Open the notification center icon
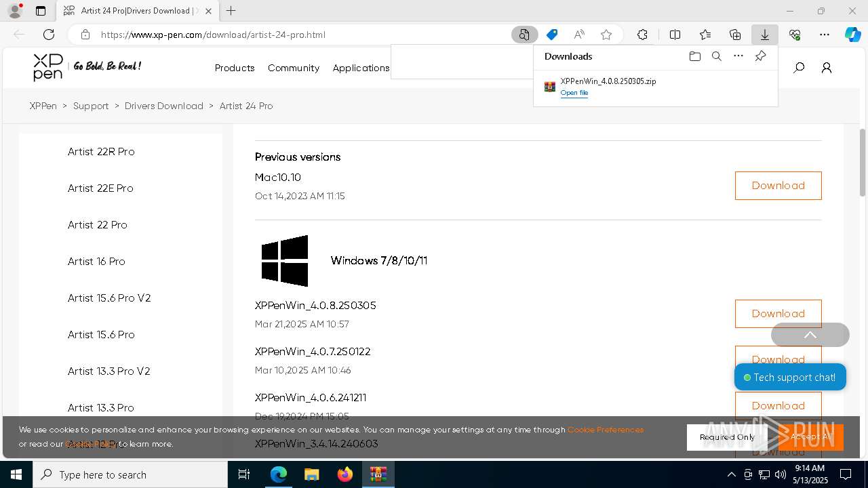Screen dimensions: 868x488 point(846,474)
